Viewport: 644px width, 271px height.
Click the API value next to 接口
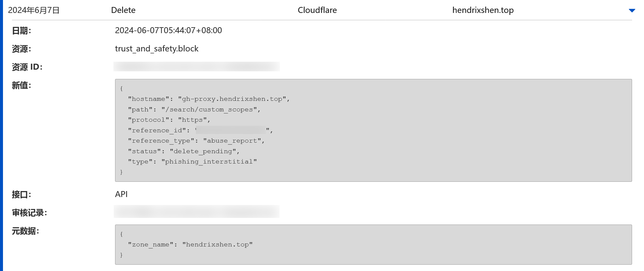click(x=121, y=194)
